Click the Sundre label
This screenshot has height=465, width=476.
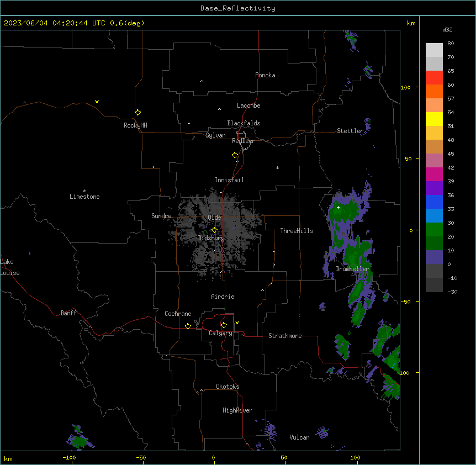161,216
